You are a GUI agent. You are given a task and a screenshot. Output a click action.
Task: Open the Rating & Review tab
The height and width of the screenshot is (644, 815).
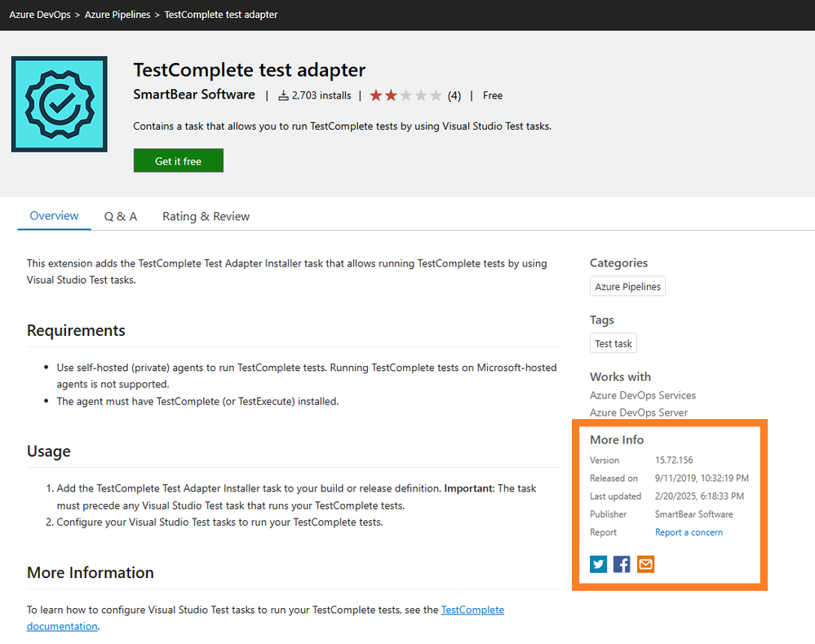[x=206, y=216]
